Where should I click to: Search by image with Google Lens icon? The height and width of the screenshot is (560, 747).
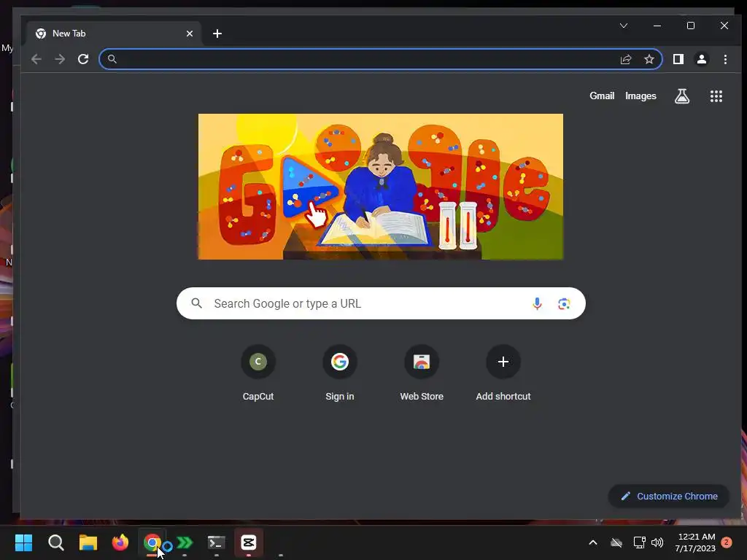point(564,304)
